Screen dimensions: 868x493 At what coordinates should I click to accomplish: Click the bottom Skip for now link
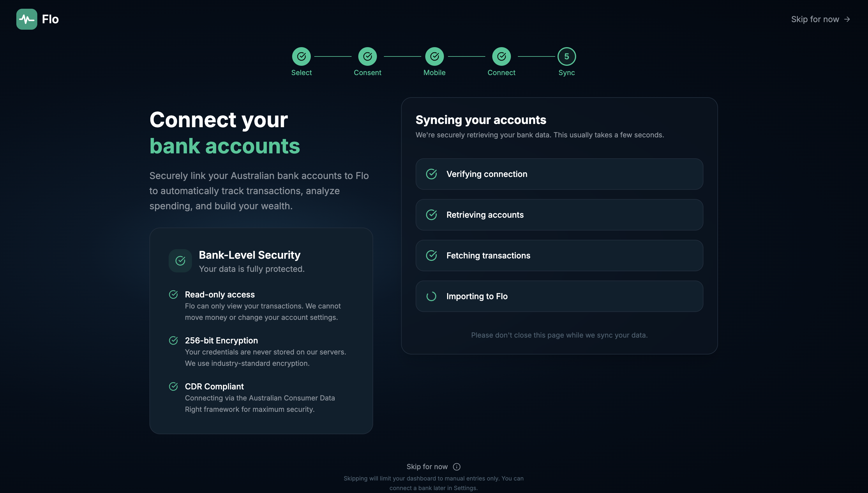tap(427, 467)
